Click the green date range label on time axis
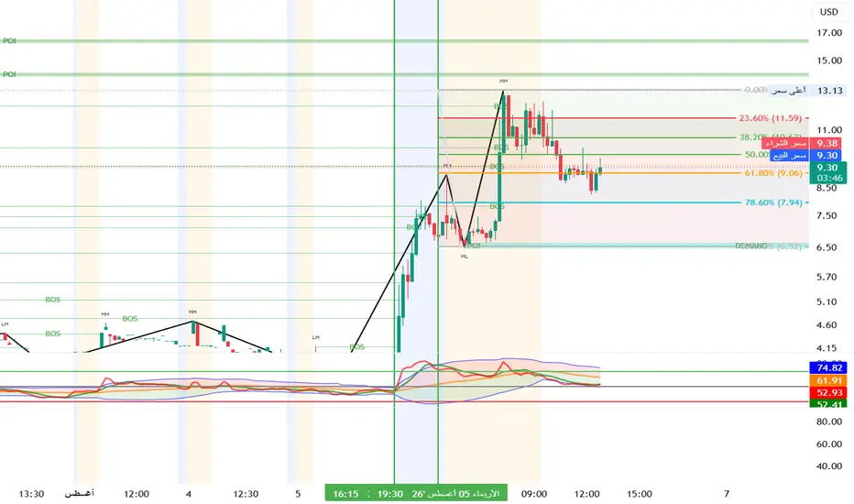This screenshot has width=854, height=504. [416, 494]
